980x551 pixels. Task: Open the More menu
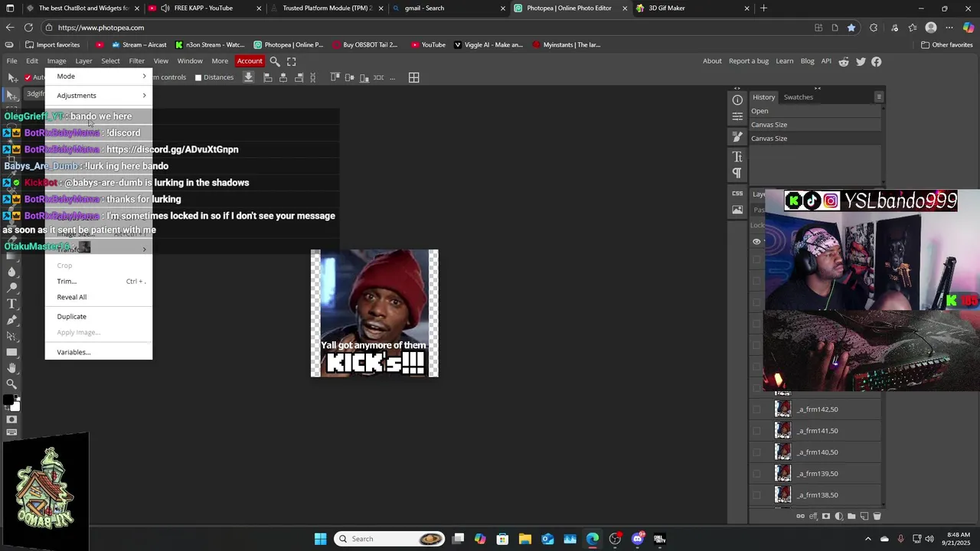[x=220, y=61]
